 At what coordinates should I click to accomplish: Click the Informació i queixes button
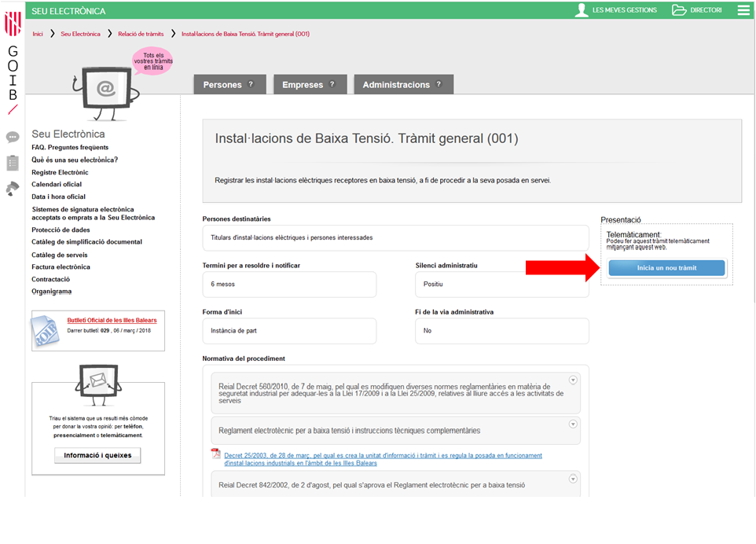97,455
